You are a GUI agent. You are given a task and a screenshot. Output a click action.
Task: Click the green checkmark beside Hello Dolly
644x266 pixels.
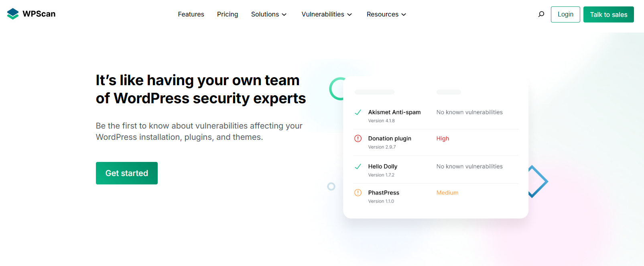click(359, 166)
